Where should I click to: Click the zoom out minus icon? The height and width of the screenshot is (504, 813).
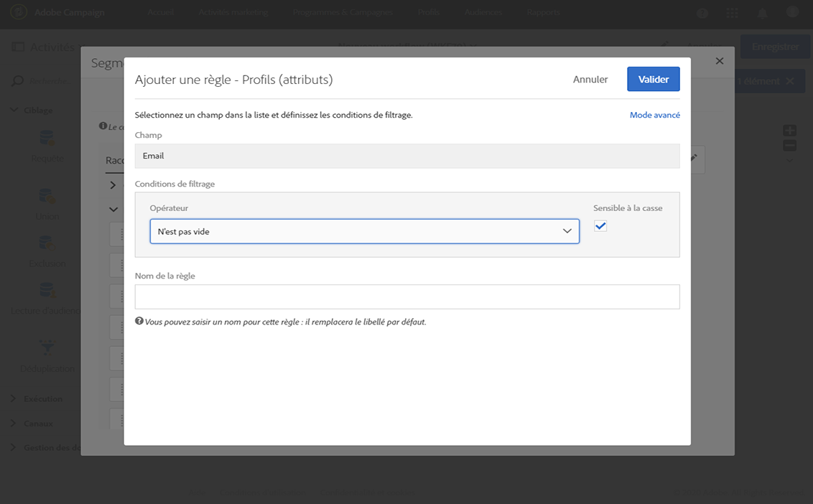point(789,146)
